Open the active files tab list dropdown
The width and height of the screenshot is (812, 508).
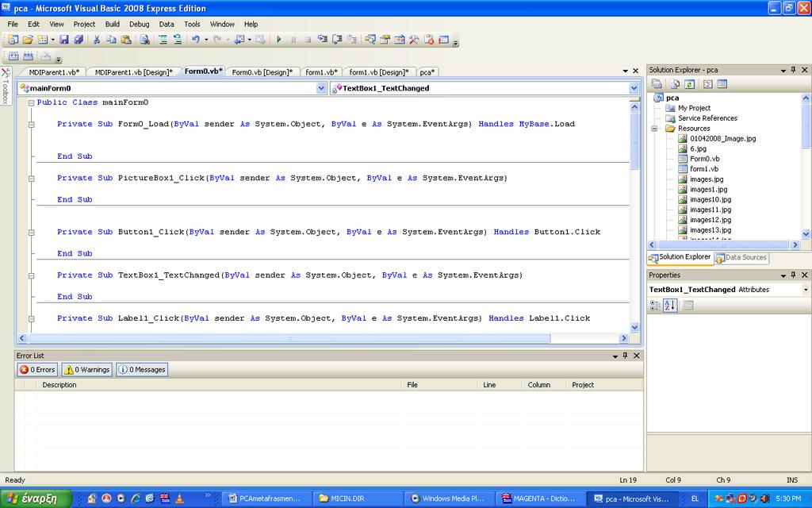626,71
